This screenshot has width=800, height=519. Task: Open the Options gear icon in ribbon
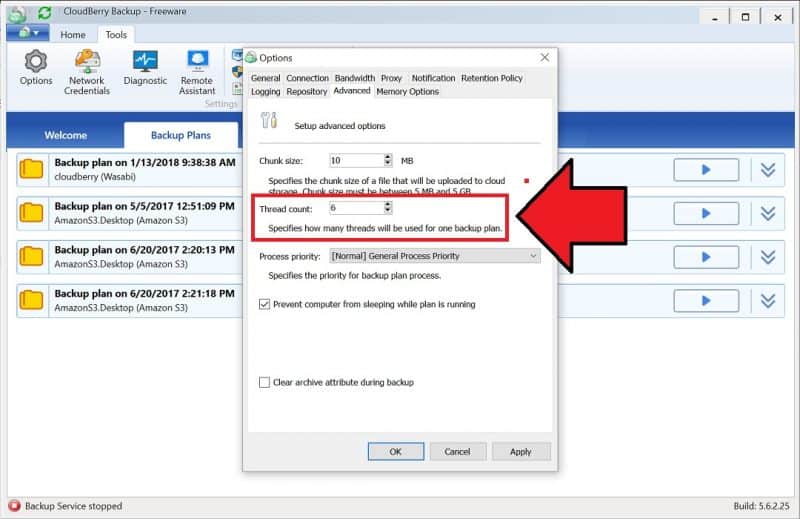pyautogui.click(x=36, y=67)
